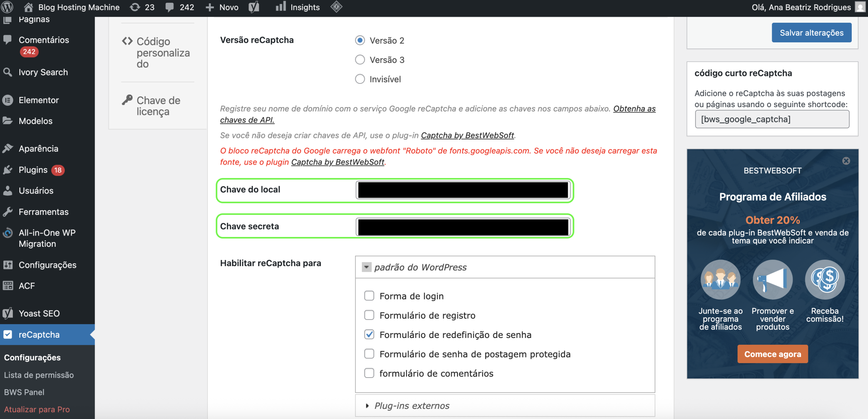Click the Comentários speech bubble sidebar icon
This screenshot has height=419, width=868.
pos(7,40)
